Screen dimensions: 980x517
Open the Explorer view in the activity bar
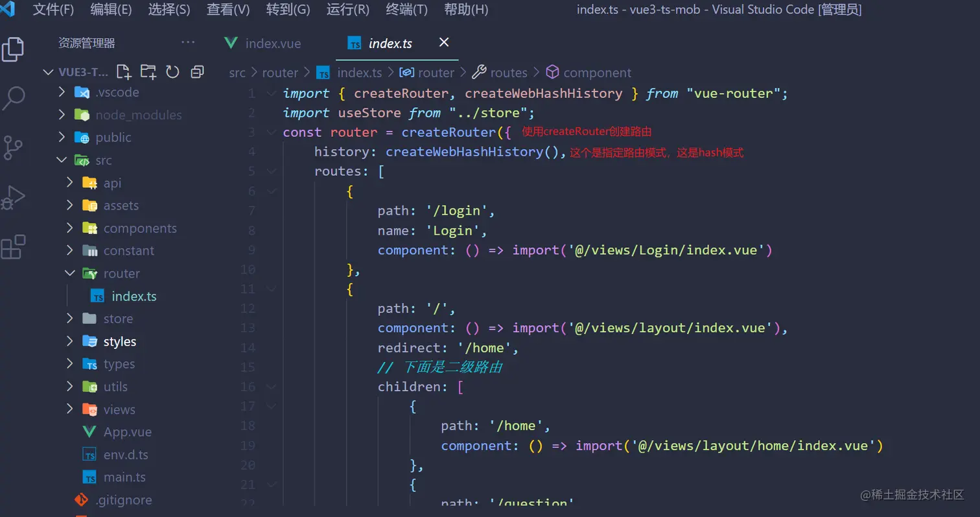[x=12, y=49]
